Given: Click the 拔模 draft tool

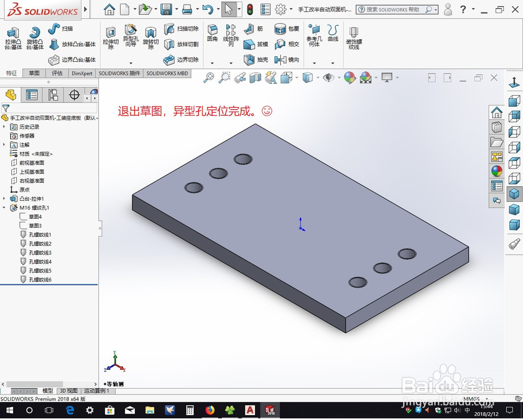Looking at the screenshot, I should pyautogui.click(x=256, y=44).
